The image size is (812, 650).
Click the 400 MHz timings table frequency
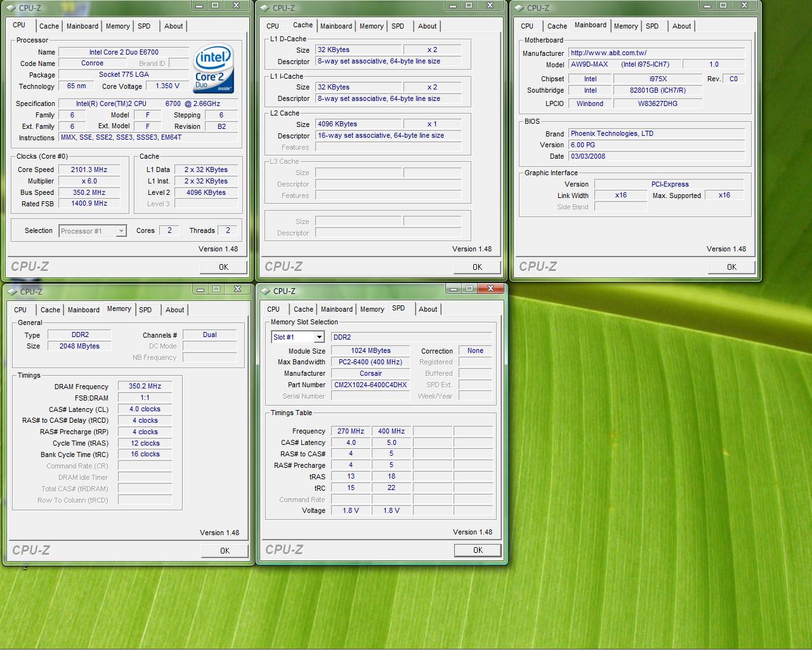click(391, 431)
